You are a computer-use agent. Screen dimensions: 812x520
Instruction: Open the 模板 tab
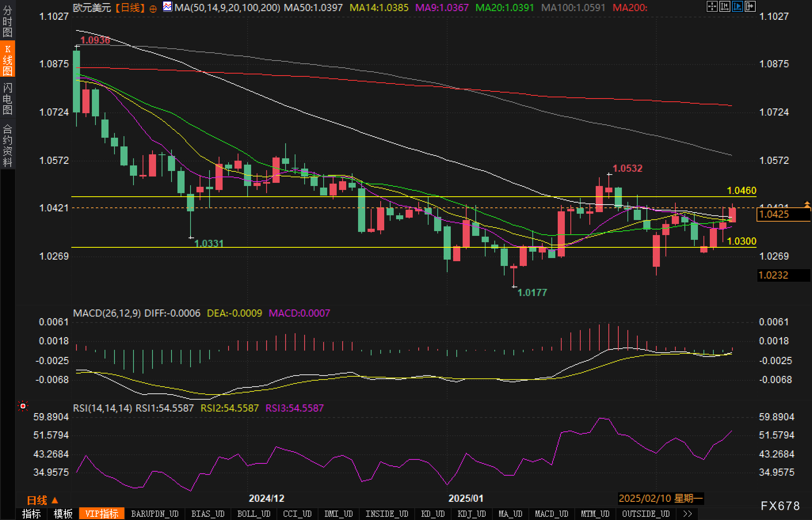63,514
